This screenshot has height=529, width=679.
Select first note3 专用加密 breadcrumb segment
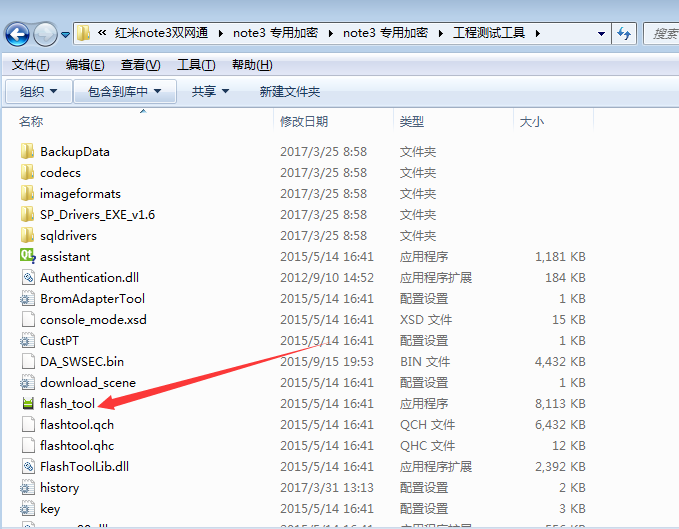275,33
